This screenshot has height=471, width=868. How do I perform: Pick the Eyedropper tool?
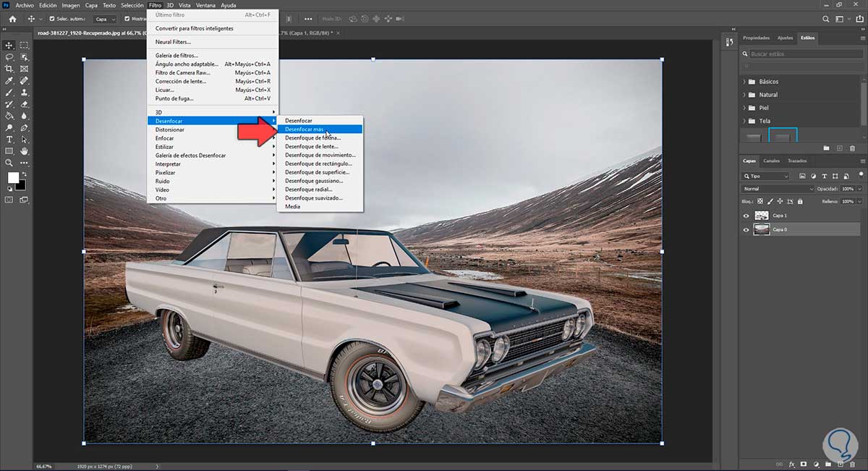coord(9,80)
